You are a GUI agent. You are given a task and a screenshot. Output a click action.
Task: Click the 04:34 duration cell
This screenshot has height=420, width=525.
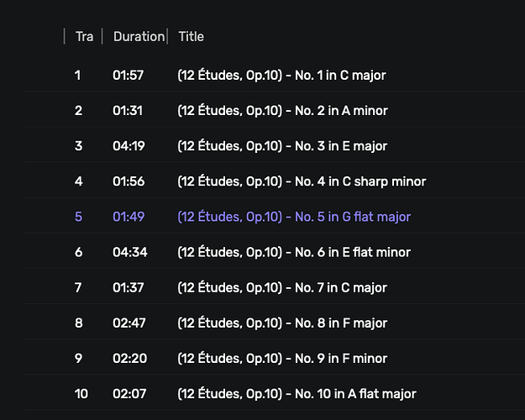click(130, 252)
